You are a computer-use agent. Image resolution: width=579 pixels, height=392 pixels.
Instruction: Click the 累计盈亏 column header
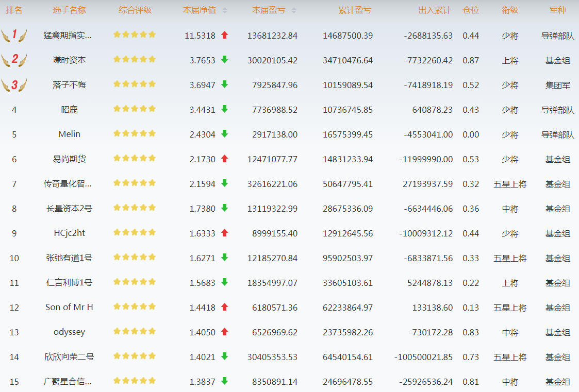[355, 10]
